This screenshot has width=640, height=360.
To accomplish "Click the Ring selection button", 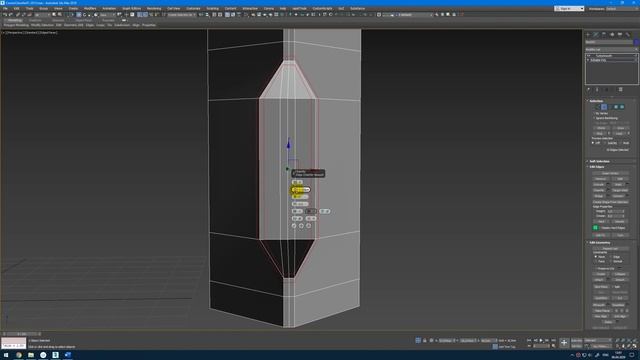I will 599,133.
